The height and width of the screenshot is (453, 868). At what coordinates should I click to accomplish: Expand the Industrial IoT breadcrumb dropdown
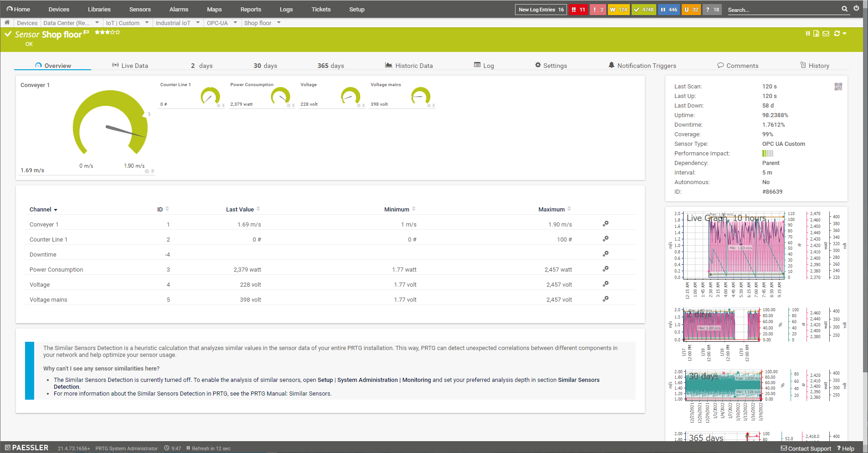[x=198, y=23]
